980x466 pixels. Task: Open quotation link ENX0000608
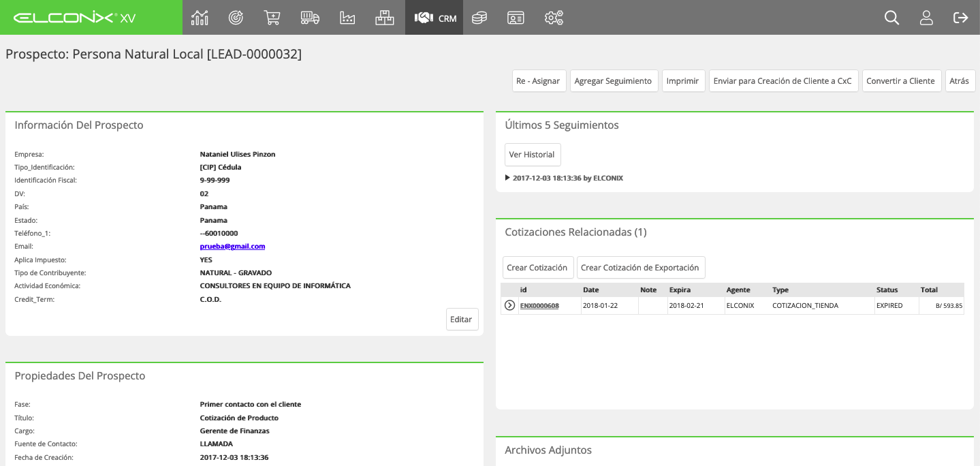(539, 306)
